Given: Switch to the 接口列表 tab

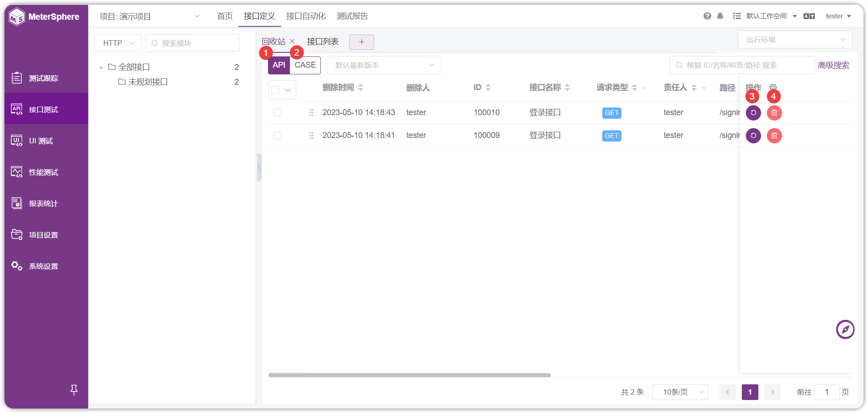Looking at the screenshot, I should pyautogui.click(x=323, y=41).
